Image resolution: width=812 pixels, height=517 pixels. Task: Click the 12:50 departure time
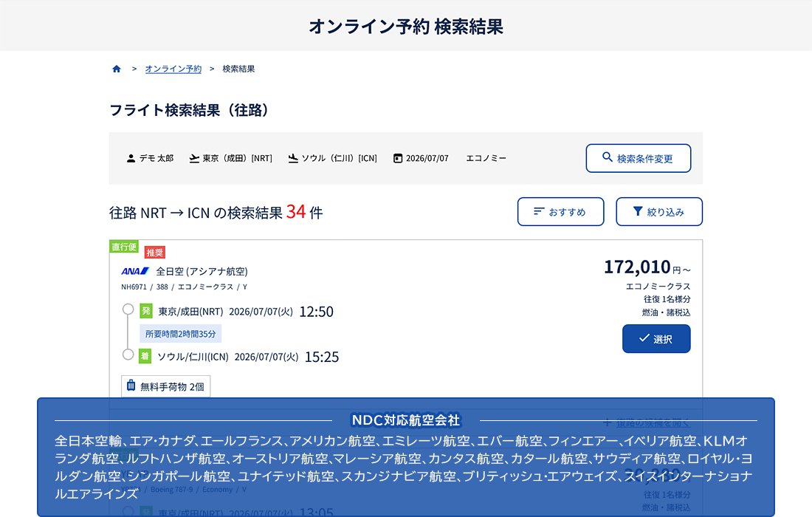pos(317,312)
